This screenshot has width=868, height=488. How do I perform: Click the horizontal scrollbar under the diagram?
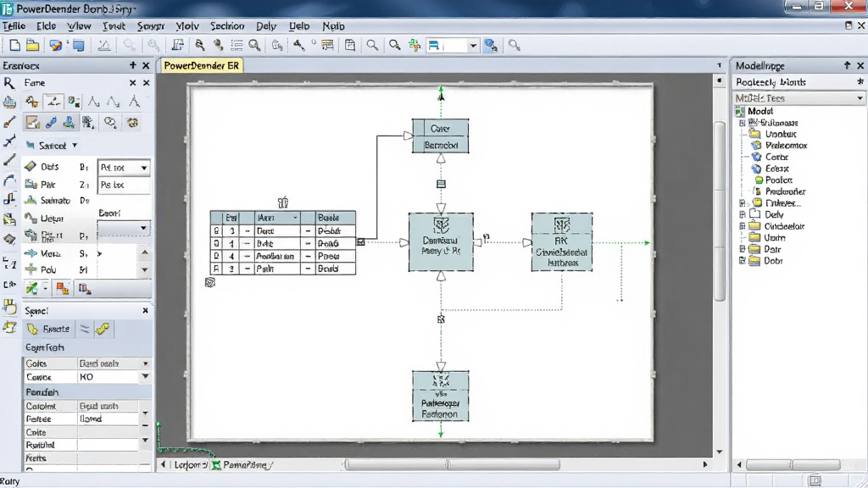[x=453, y=465]
